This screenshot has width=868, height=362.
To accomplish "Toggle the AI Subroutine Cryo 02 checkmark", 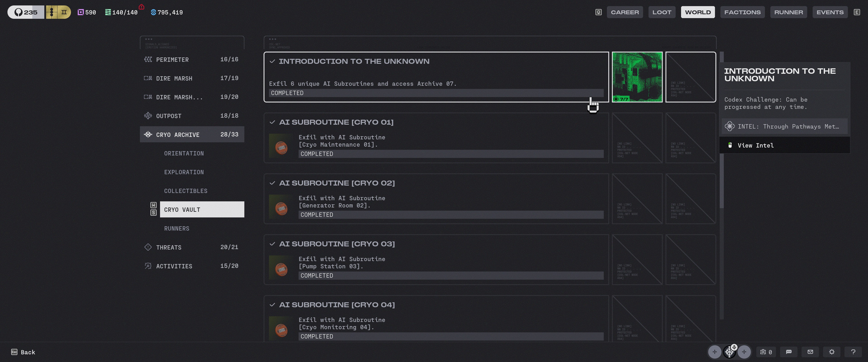I will pos(272,183).
